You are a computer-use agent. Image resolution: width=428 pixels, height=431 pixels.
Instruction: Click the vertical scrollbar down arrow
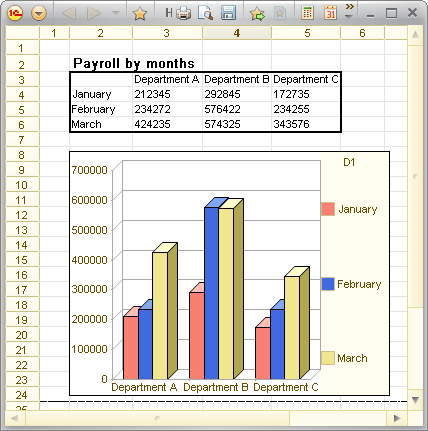(415, 399)
